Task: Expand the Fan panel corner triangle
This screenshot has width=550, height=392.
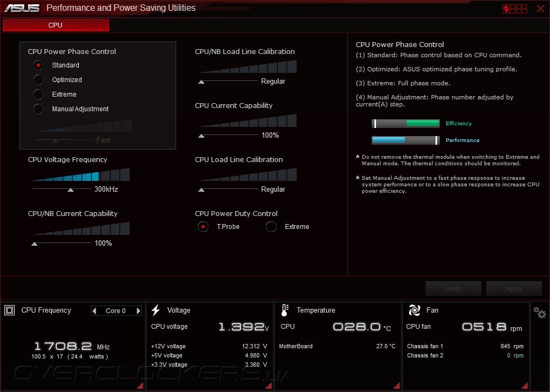Action: 525,386
